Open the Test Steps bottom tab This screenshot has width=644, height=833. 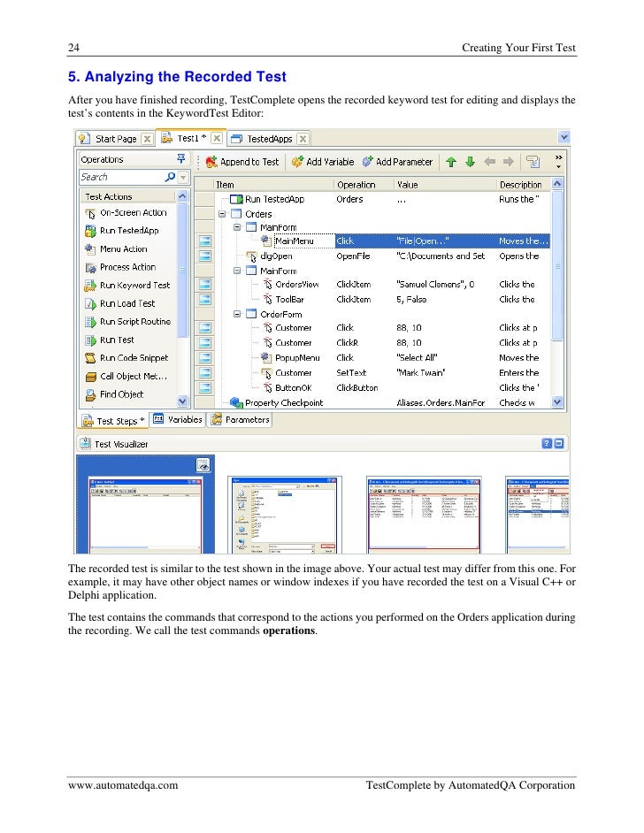click(112, 421)
